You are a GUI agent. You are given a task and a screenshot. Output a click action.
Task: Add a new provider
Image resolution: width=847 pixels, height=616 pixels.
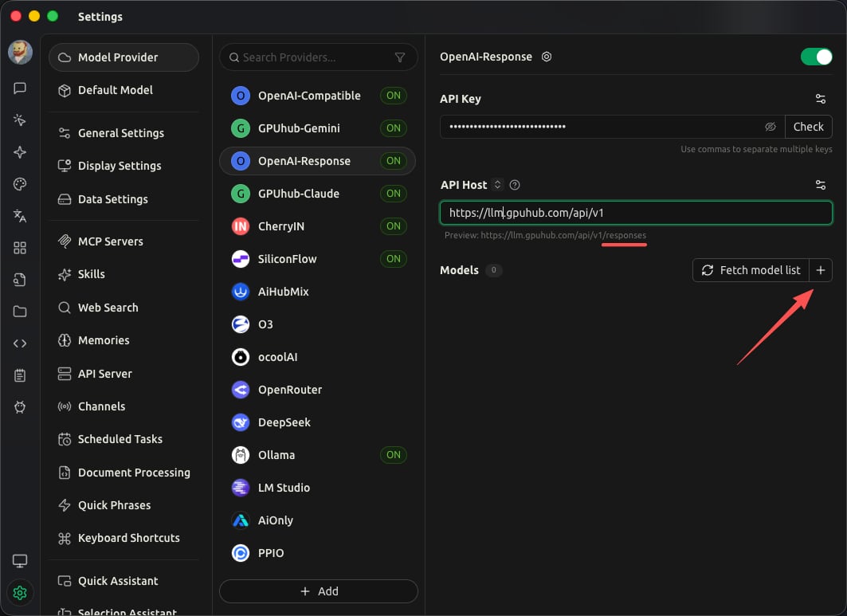coord(318,591)
